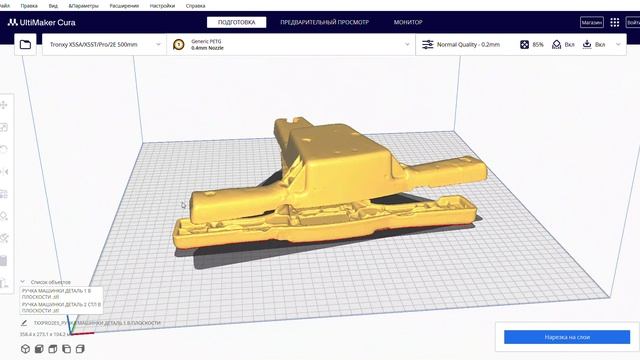Expand the Generic PETG material dropdown
This screenshot has height=360, width=640.
[407, 44]
